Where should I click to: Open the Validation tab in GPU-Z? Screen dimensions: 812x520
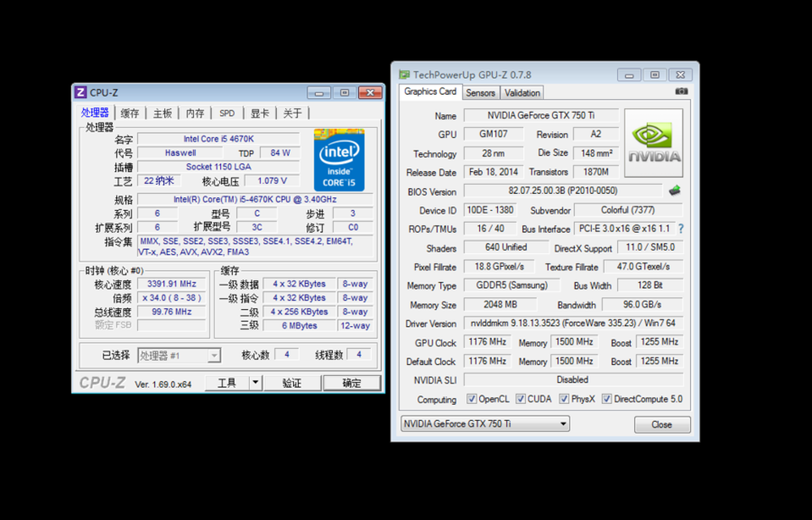[x=522, y=93]
